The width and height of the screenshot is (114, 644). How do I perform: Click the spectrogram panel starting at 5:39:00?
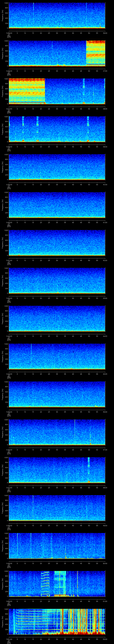[57, 167]
